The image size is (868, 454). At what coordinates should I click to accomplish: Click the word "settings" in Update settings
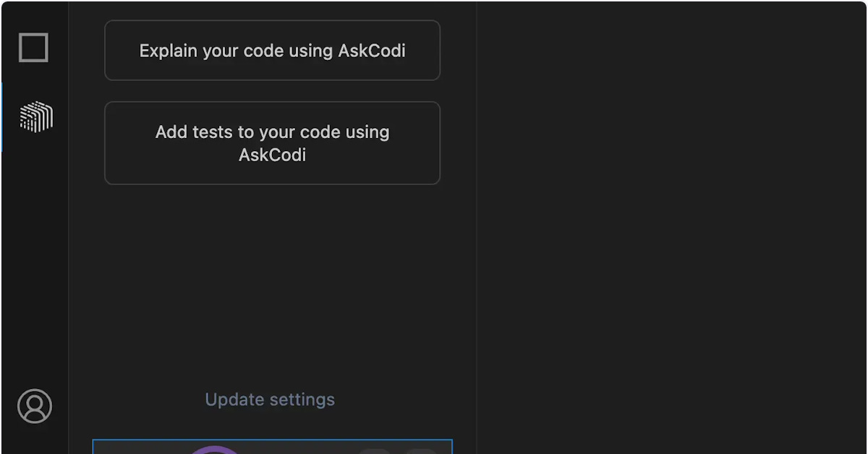click(302, 400)
